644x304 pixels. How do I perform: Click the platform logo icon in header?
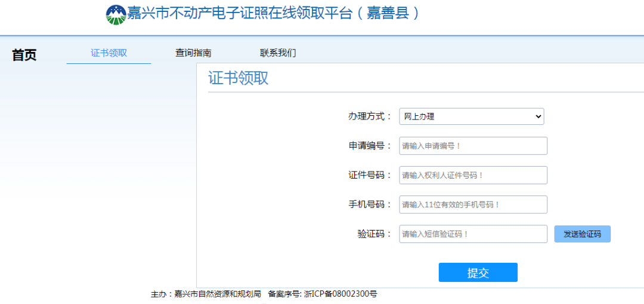pos(116,14)
